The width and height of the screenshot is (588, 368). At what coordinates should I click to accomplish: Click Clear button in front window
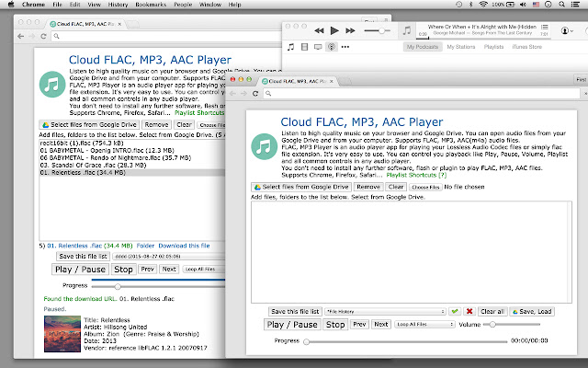coord(396,187)
